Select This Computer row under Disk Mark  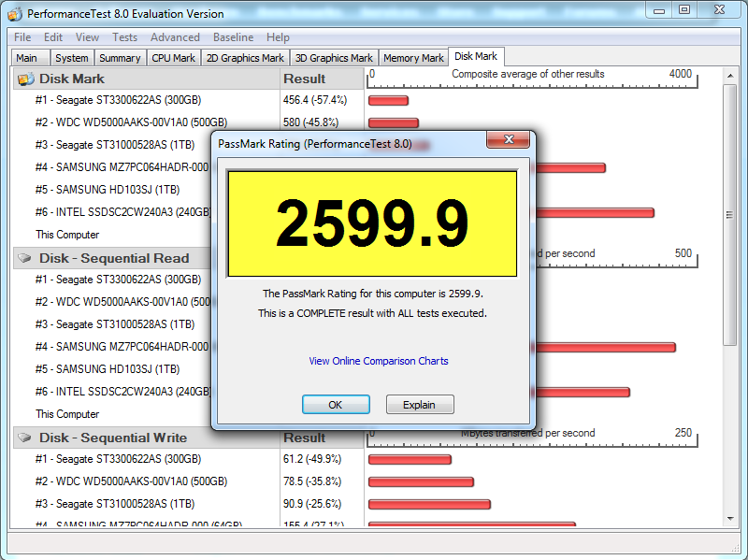(x=67, y=235)
